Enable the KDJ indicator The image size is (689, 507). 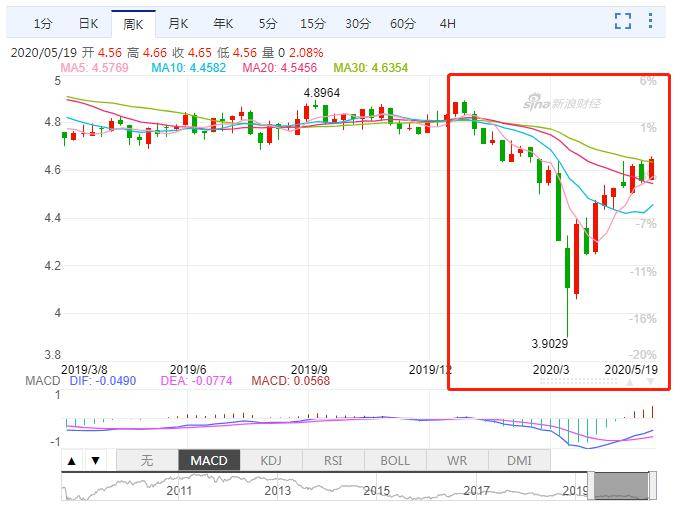[x=271, y=461]
